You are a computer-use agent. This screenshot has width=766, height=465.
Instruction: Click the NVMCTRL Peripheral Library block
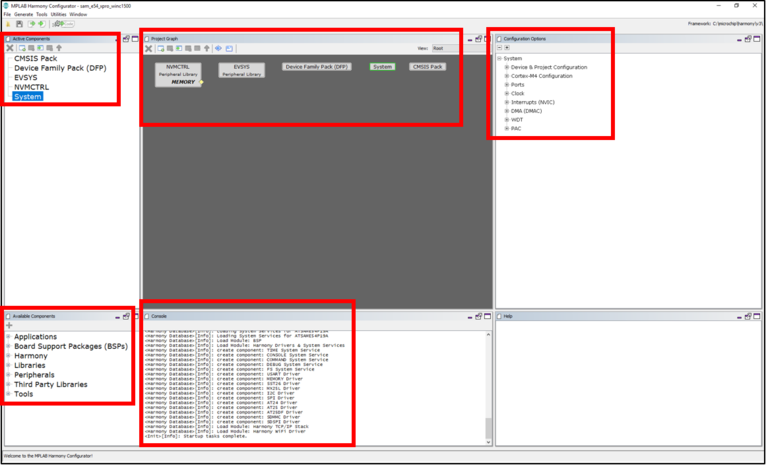coord(178,74)
